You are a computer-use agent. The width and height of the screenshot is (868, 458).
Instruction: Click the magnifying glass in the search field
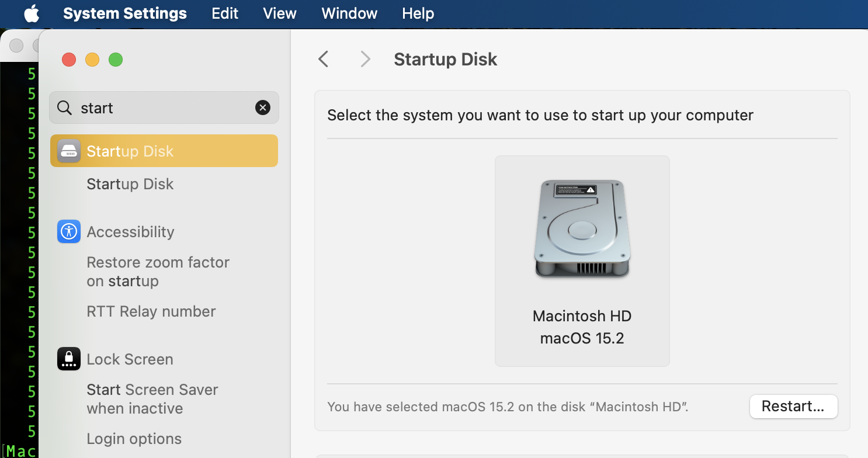click(63, 107)
